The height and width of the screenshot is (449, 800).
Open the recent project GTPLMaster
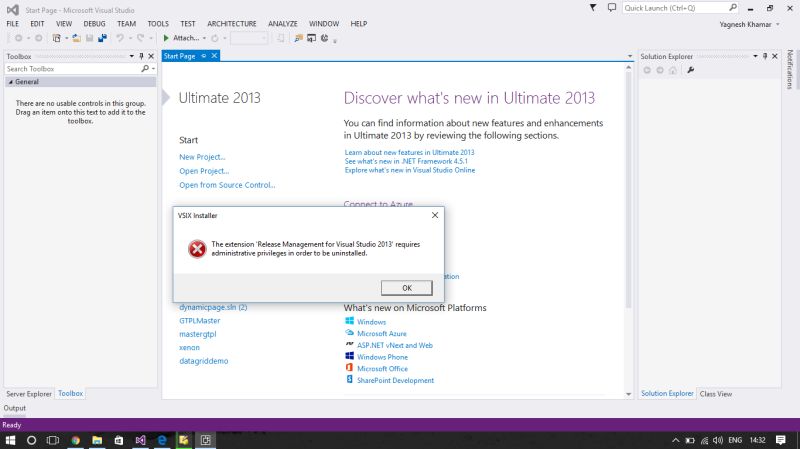[199, 320]
